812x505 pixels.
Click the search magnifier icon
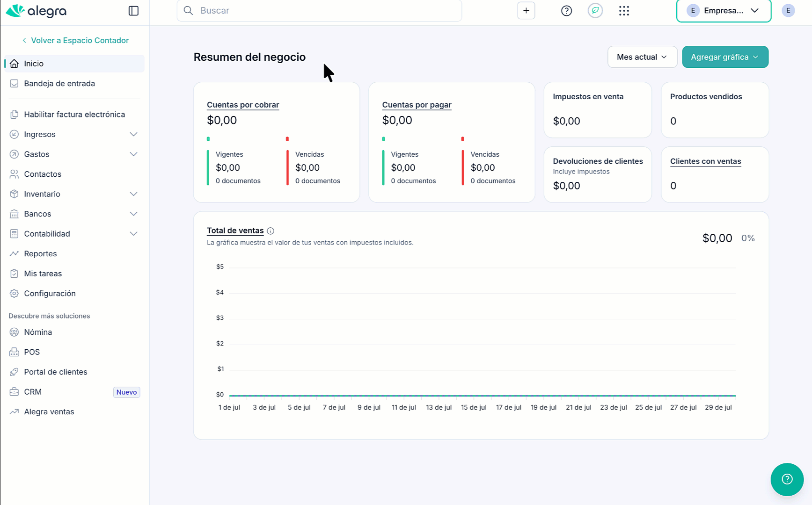point(188,10)
